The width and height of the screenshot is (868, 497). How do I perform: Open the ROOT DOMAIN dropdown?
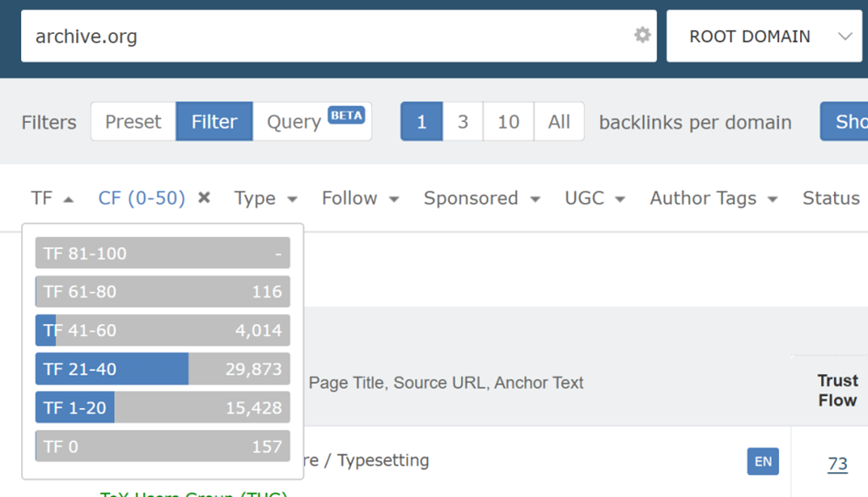point(763,37)
